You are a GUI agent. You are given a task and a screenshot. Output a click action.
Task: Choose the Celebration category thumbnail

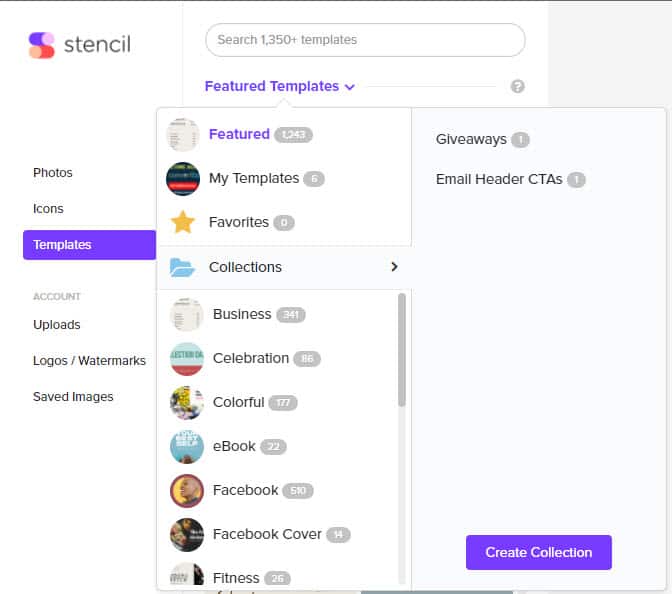click(186, 359)
